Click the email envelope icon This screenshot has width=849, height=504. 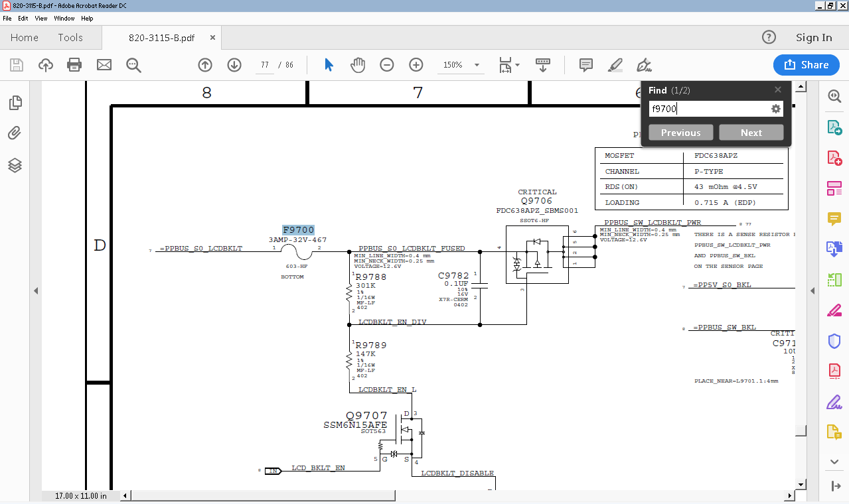[104, 64]
